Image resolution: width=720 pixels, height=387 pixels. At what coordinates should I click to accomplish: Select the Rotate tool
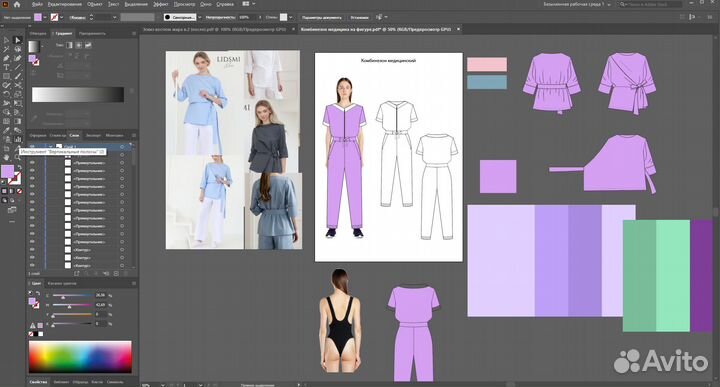click(x=6, y=94)
